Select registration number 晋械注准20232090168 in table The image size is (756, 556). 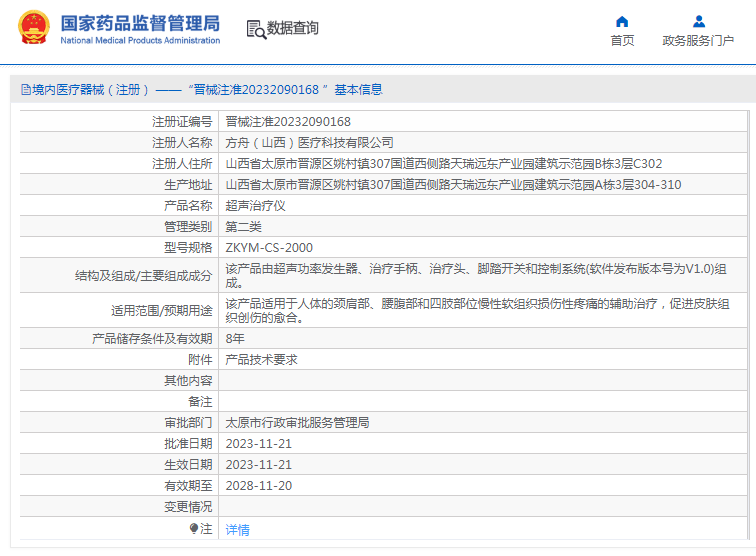pyautogui.click(x=288, y=121)
